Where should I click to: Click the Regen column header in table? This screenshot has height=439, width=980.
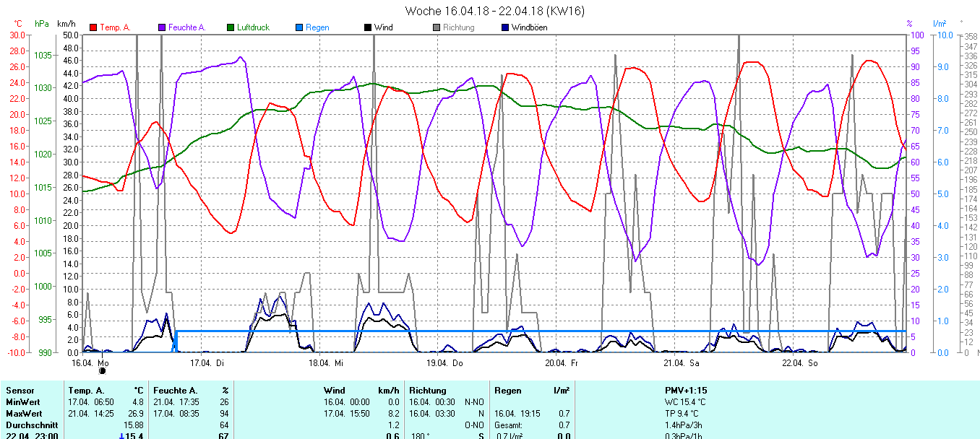click(507, 391)
